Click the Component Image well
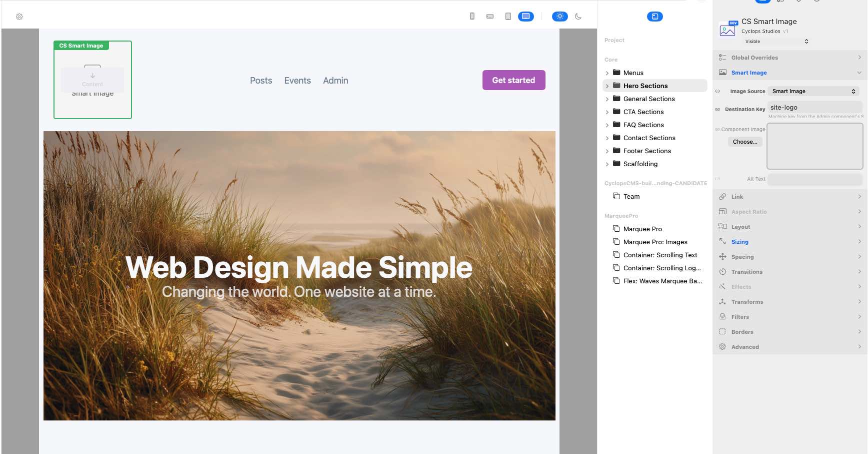 (x=815, y=146)
